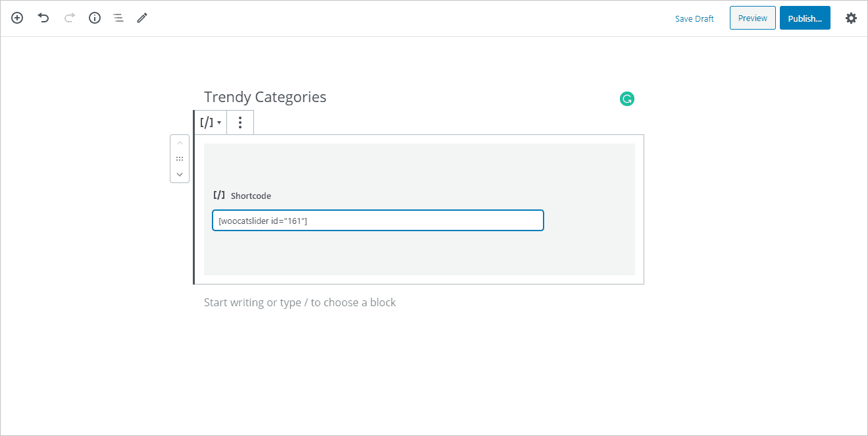Open block More options three-dot menu

[240, 123]
